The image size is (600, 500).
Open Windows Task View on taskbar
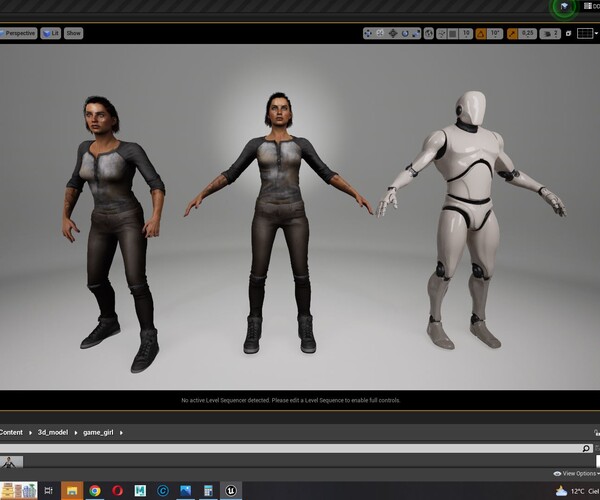click(x=49, y=490)
